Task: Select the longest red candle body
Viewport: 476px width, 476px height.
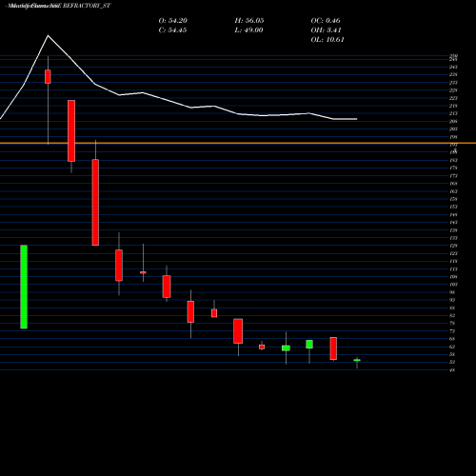Action: [x=95, y=203]
